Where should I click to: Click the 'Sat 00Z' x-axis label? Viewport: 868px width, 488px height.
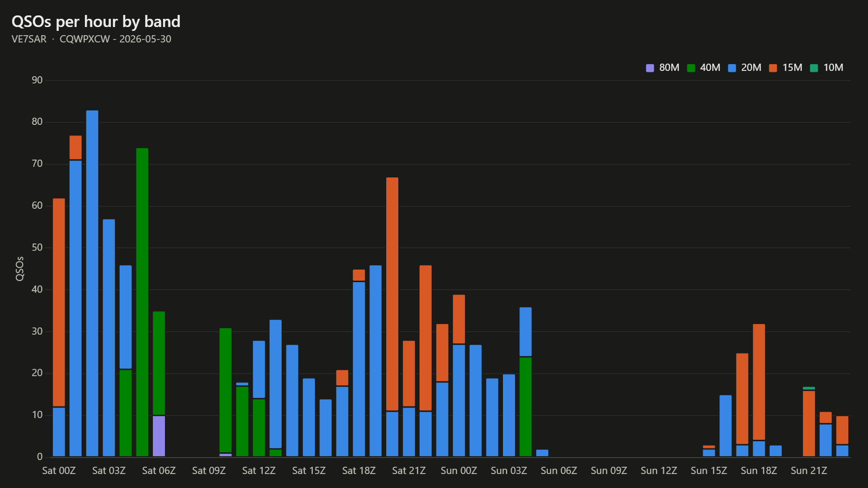click(59, 471)
